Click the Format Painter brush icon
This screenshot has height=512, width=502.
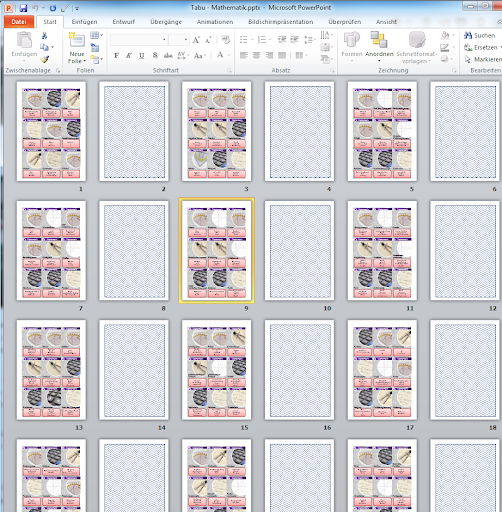(45, 59)
